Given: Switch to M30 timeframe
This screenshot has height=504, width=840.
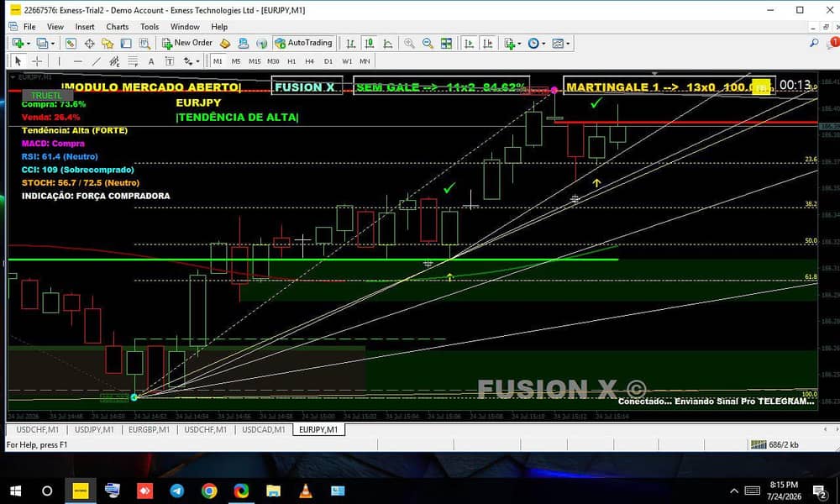Looking at the screenshot, I should tap(273, 61).
